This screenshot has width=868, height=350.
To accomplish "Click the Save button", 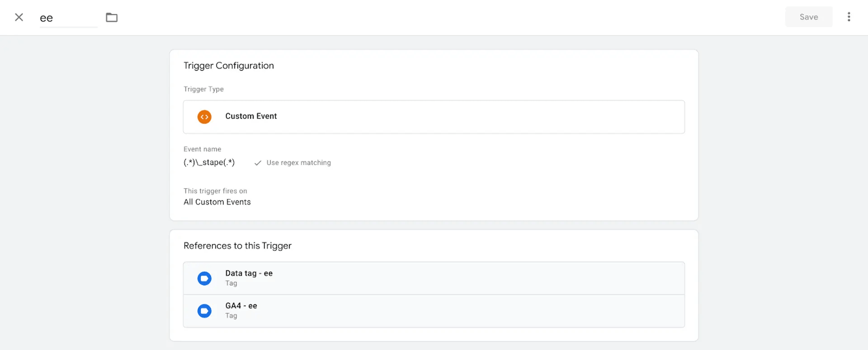I will pos(809,17).
